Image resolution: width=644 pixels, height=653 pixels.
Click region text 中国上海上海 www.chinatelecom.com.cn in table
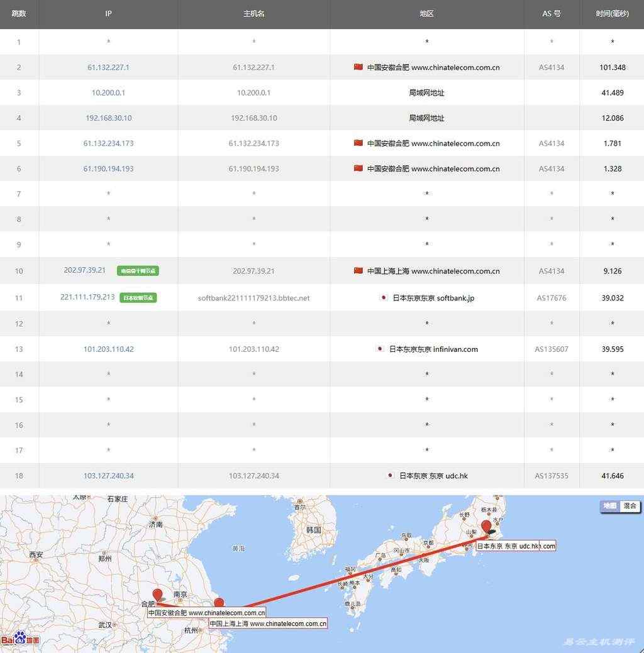(433, 271)
